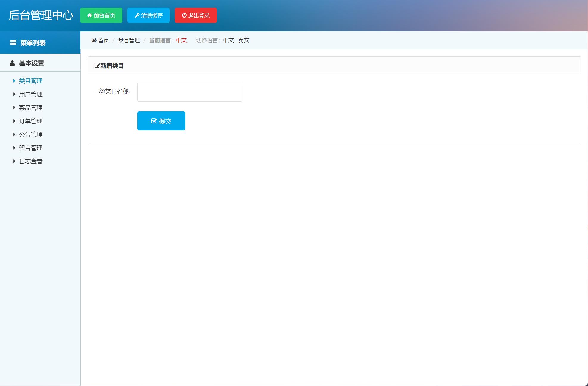Select 类目管理 in sidebar menu
The width and height of the screenshot is (588, 386).
31,81
